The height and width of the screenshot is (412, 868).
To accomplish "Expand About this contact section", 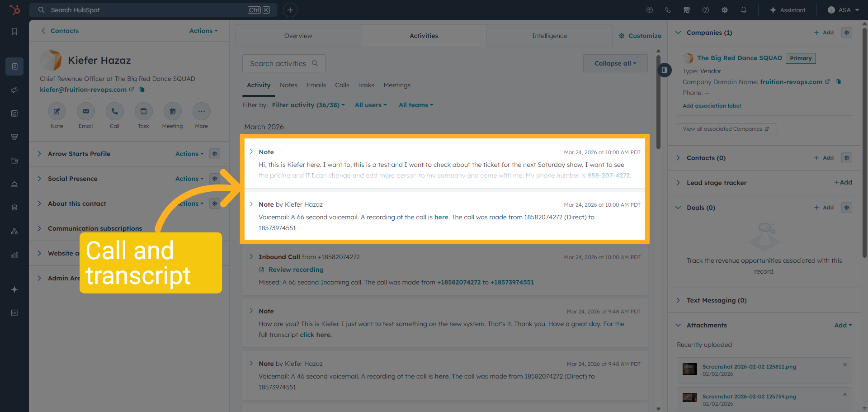I will 39,204.
